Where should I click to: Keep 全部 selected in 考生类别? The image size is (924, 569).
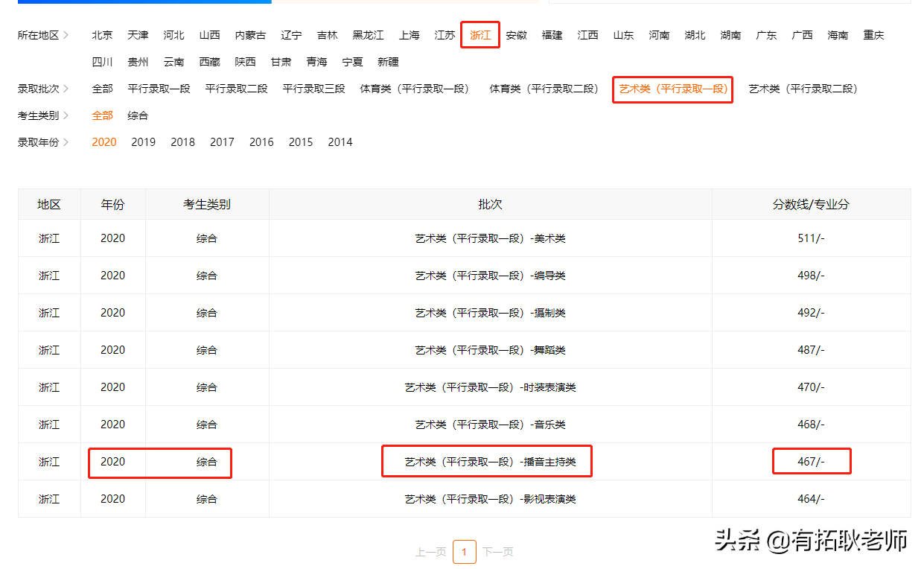point(102,115)
